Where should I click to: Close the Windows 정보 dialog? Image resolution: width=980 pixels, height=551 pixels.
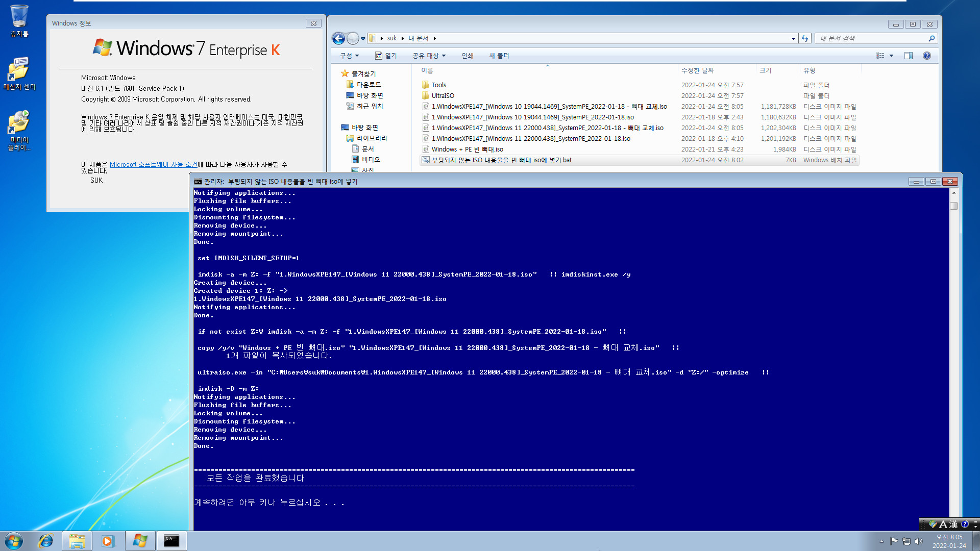click(313, 23)
